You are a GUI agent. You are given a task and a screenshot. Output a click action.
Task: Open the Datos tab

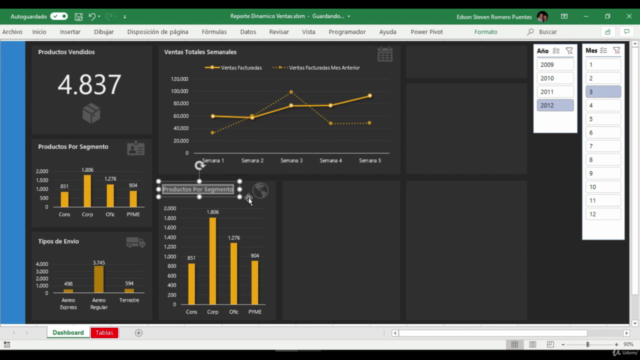point(248,31)
